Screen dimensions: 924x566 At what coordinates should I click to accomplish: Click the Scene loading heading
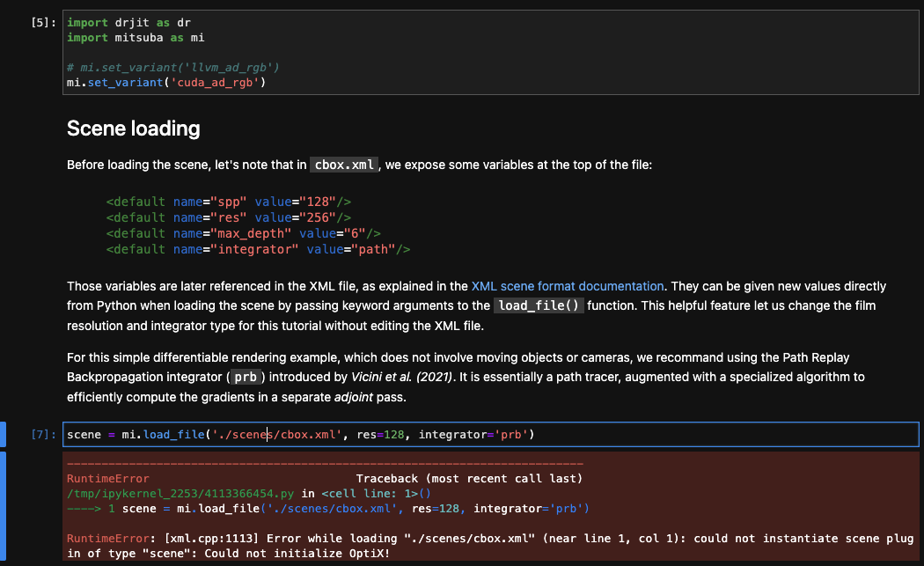(x=133, y=129)
